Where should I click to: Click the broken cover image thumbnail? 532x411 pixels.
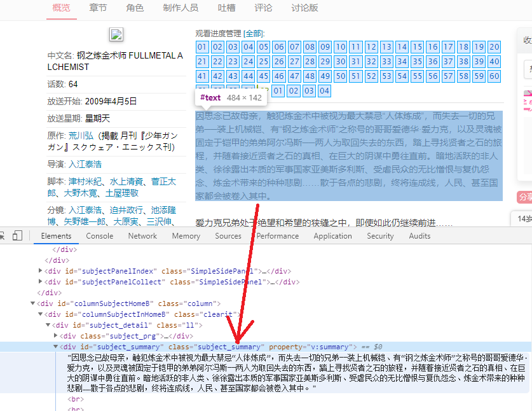click(116, 34)
